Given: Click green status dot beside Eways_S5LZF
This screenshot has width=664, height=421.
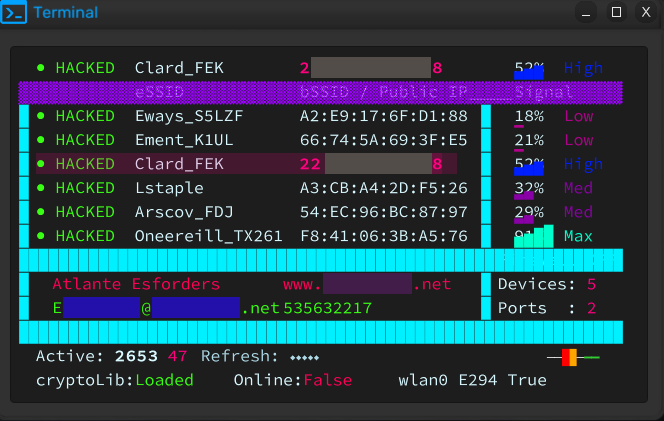Looking at the screenshot, I should pyautogui.click(x=41, y=116).
